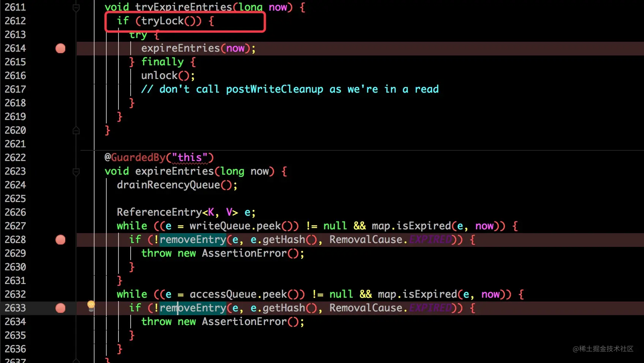
Task: Collapse the tryExpireEntries method fold marker
Action: [x=76, y=8]
